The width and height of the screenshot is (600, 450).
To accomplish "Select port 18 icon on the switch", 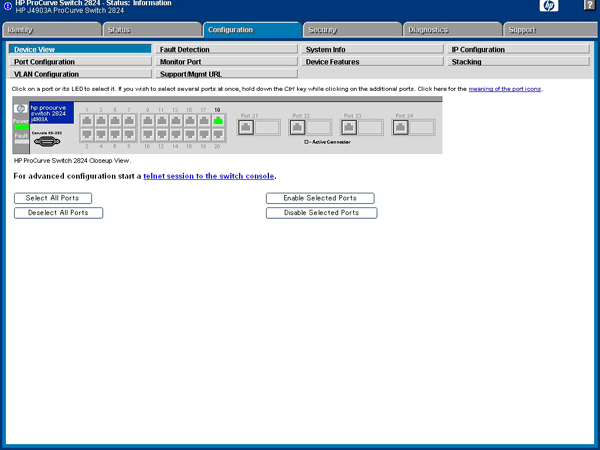I will [204, 135].
